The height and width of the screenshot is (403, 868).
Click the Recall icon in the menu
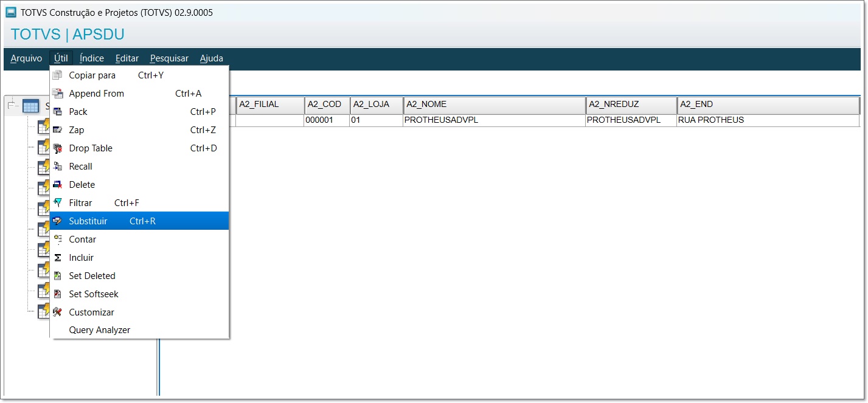[x=57, y=167]
